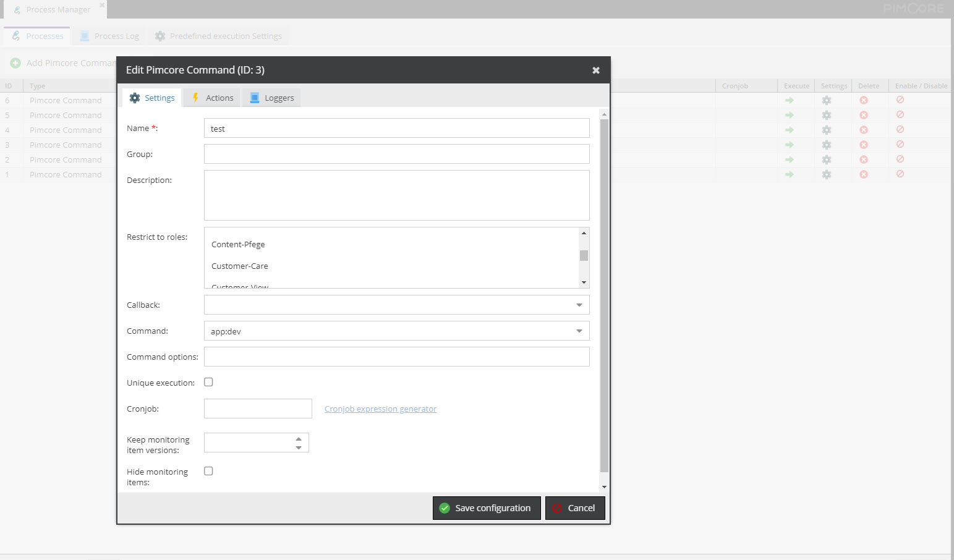954x560 pixels.
Task: Switch to the Settings tab in dialog
Action: point(152,98)
